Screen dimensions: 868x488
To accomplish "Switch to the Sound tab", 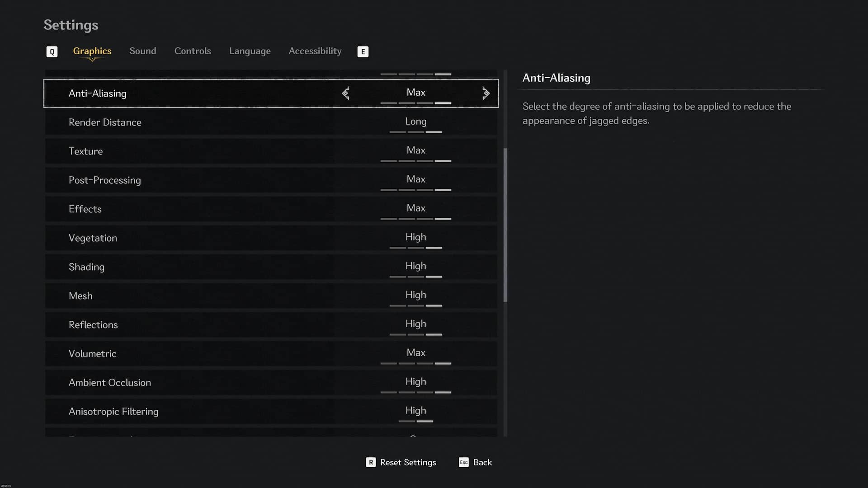I will click(x=142, y=51).
